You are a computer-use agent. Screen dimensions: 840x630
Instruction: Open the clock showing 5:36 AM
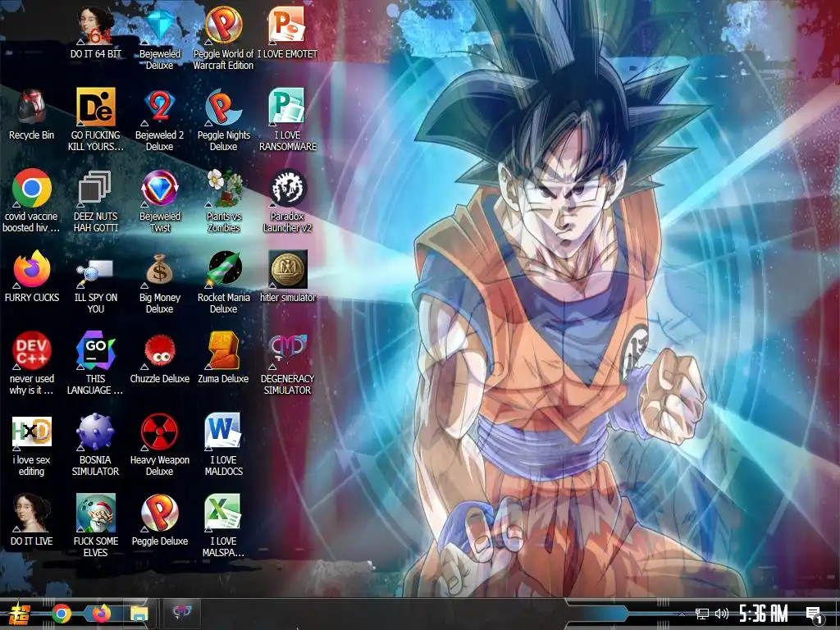(764, 614)
